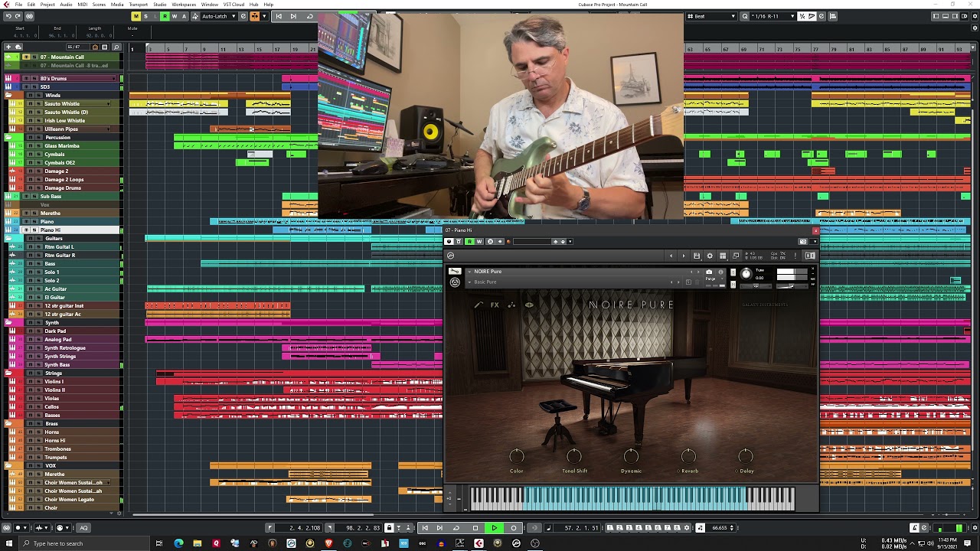
Task: Collapse the Guitars folder track
Action: (x=8, y=239)
